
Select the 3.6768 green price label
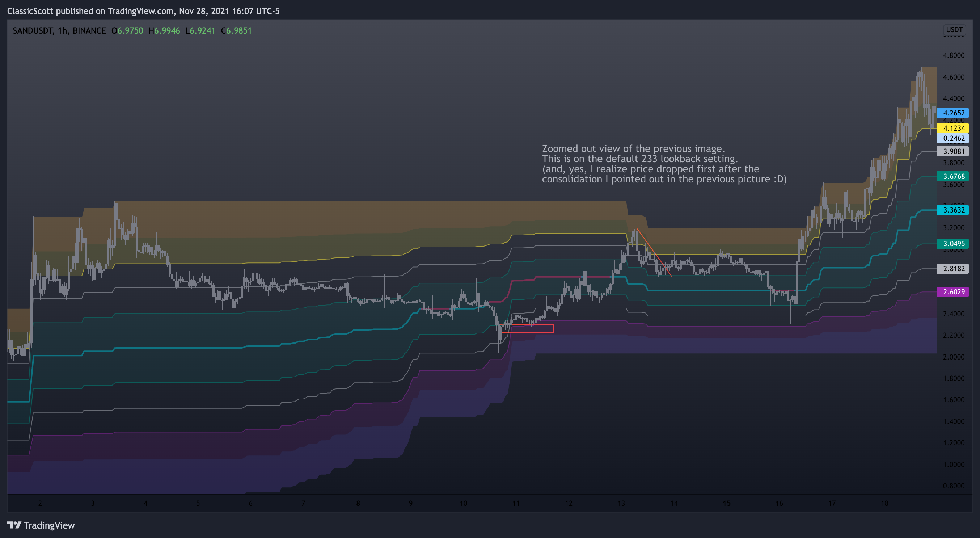(952, 176)
